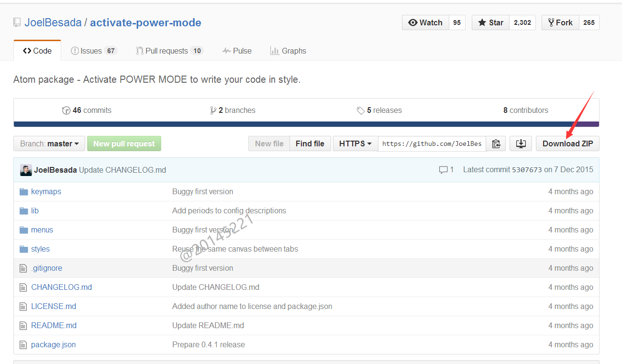Open the Pull requests tab

point(169,51)
